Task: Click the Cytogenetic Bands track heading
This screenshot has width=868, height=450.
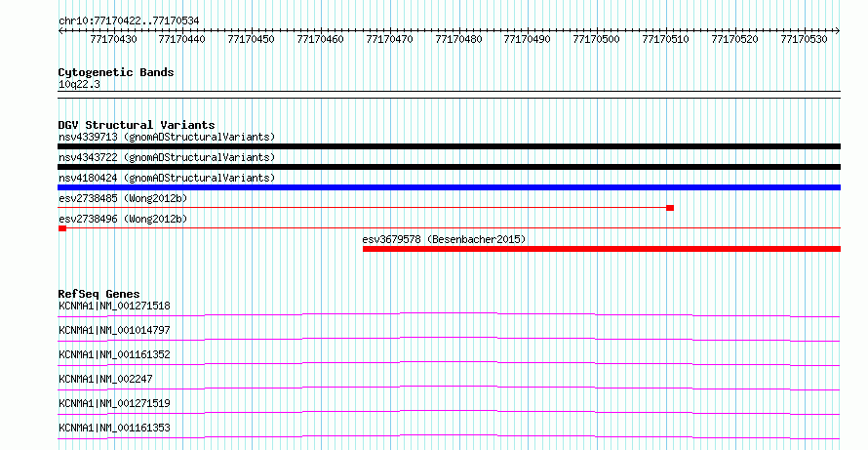Action: pyautogui.click(x=116, y=72)
